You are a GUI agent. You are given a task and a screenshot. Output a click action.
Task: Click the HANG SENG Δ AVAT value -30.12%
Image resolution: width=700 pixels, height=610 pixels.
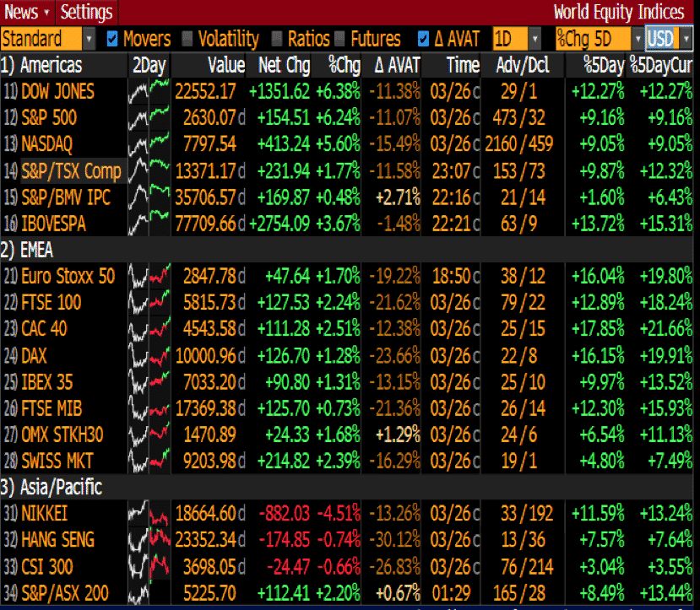(395, 540)
